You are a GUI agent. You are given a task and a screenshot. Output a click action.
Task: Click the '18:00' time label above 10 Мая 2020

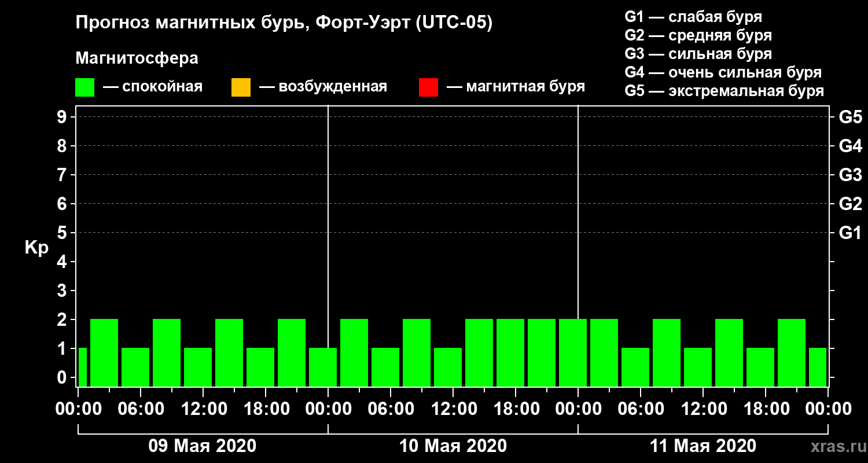tap(516, 409)
